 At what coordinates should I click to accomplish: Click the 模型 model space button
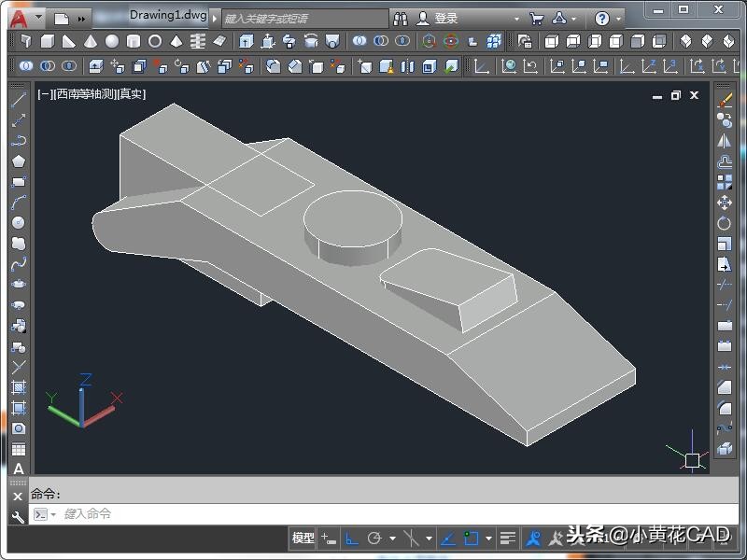303,539
